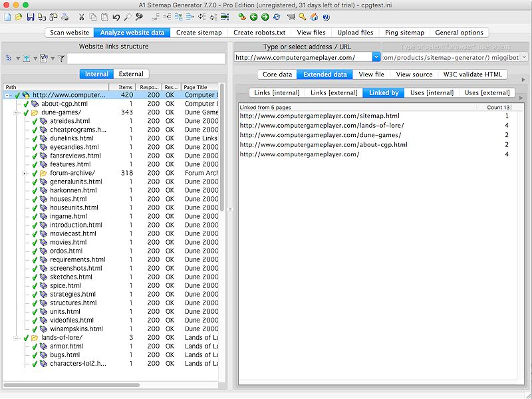The image size is (532, 399).
Task: Click the Cut scissors icon
Action: [81, 17]
